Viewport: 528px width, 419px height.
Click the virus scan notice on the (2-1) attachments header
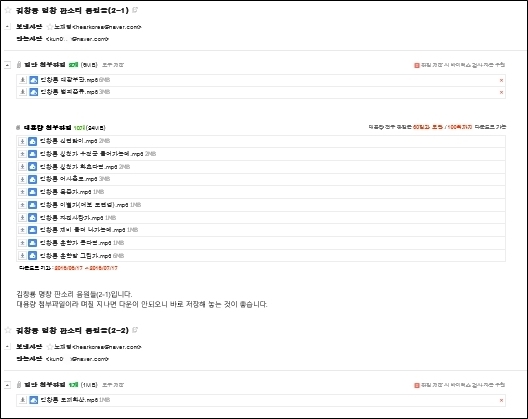tap(459, 65)
